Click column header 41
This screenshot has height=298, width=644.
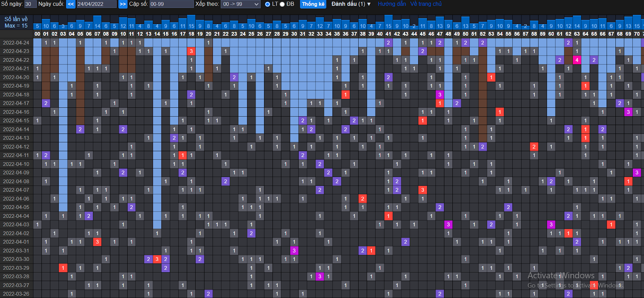[388, 34]
